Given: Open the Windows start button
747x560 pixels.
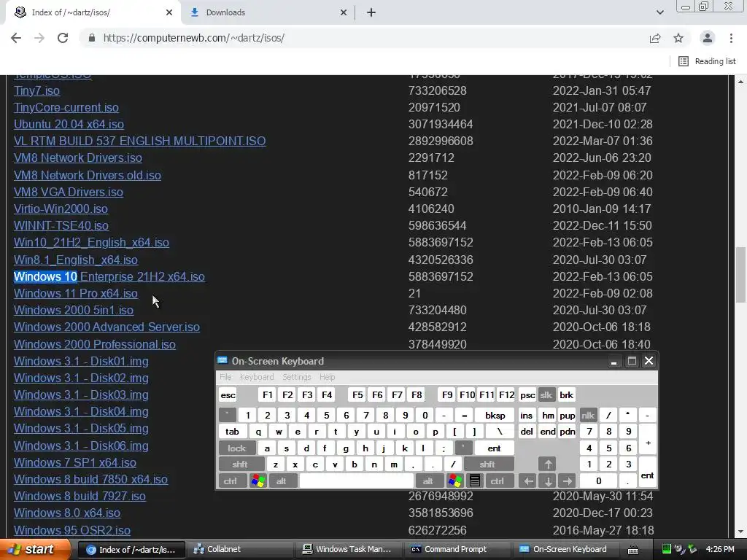Looking at the screenshot, I should pyautogui.click(x=34, y=550).
